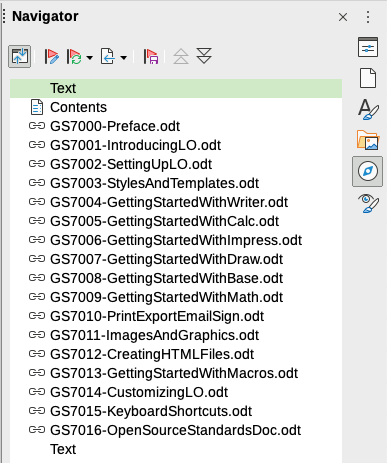Click link icon beside GS7012-CreatingHTMLFiles.odt

pos(37,354)
